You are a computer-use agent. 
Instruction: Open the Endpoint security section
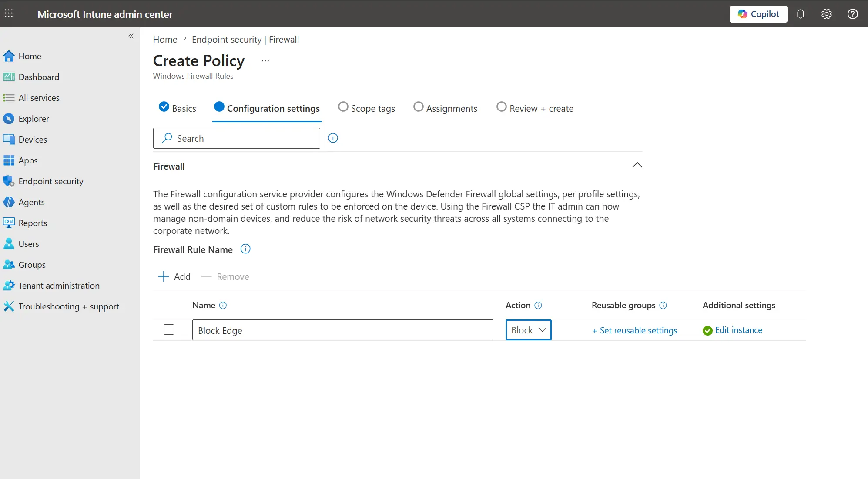coord(50,181)
